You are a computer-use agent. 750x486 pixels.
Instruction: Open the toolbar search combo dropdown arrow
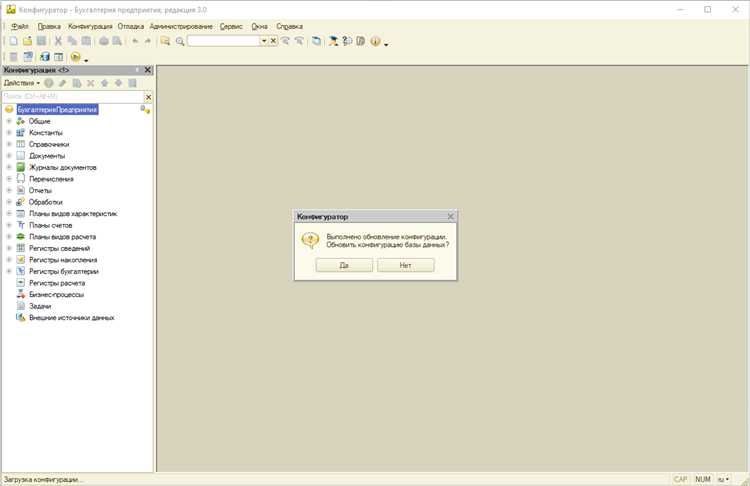tap(264, 41)
